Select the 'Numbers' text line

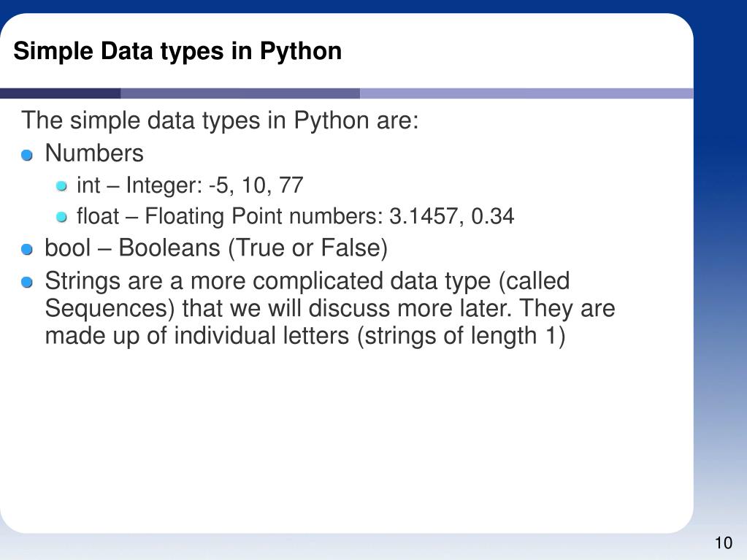(94, 153)
